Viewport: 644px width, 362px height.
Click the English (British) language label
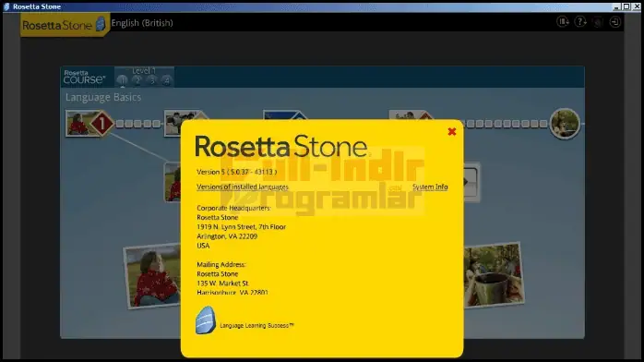pos(142,23)
